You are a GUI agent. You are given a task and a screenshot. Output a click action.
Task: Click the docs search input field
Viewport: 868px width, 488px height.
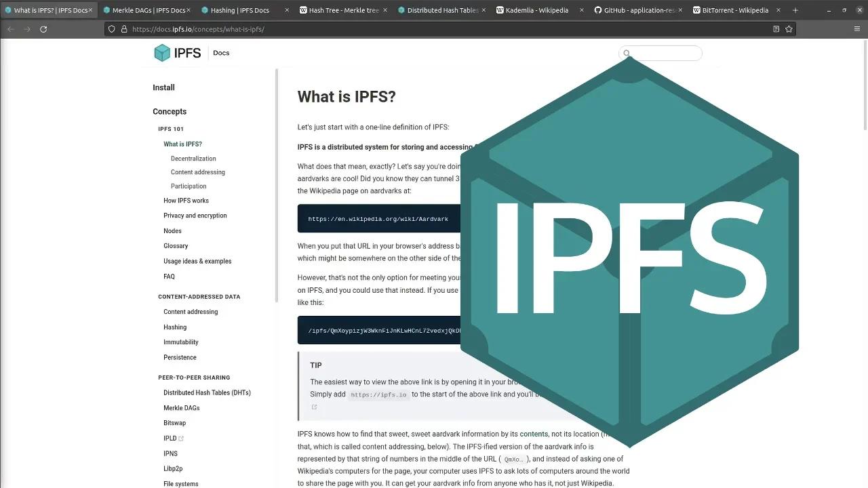[665, 54]
